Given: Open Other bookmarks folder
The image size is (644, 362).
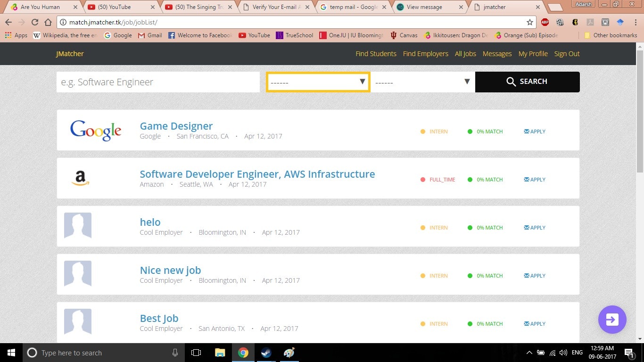Looking at the screenshot, I should (x=611, y=35).
